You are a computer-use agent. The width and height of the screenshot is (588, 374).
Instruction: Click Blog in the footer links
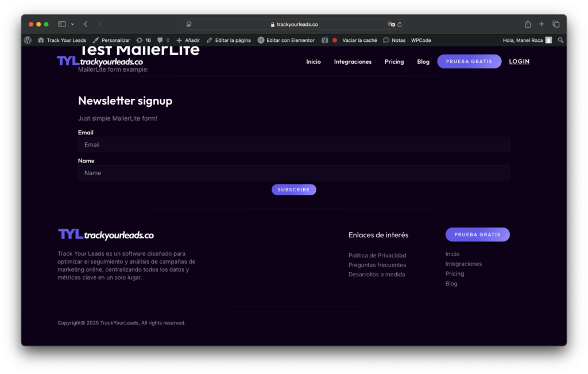click(451, 284)
